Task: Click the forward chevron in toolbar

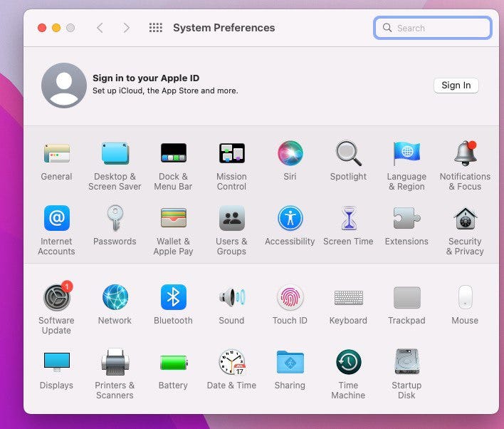Action: tap(126, 28)
